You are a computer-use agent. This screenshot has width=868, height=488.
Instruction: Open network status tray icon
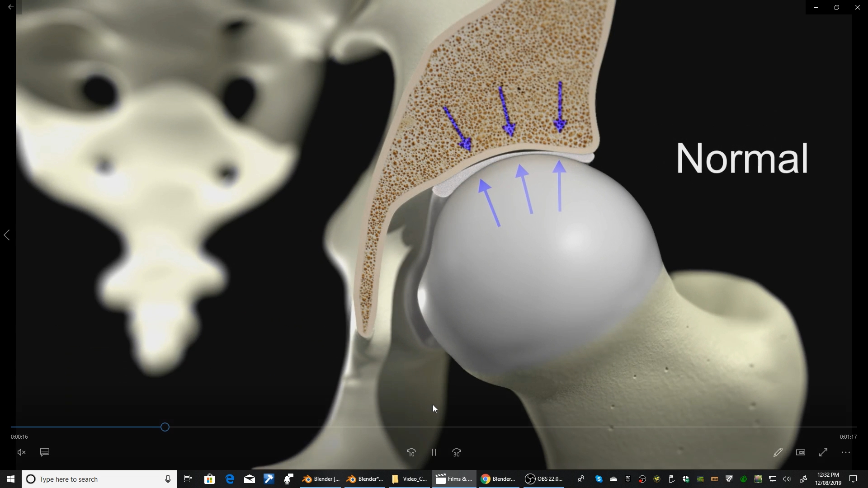(773, 479)
